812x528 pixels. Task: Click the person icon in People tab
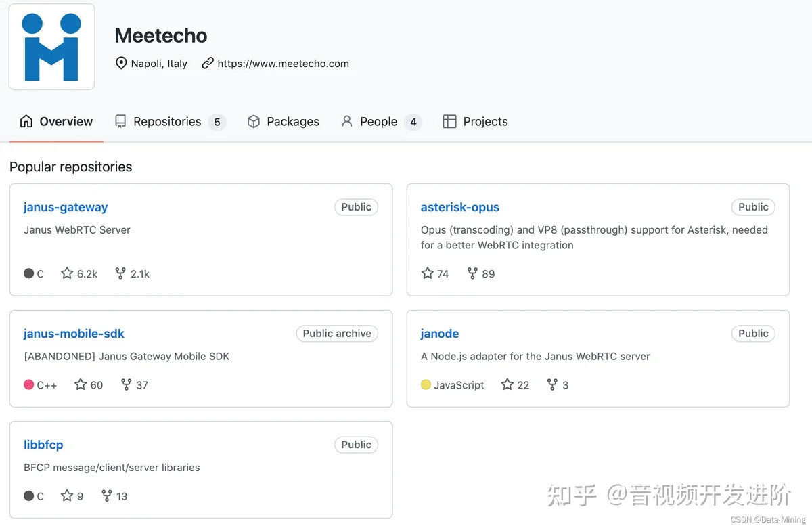pos(347,122)
